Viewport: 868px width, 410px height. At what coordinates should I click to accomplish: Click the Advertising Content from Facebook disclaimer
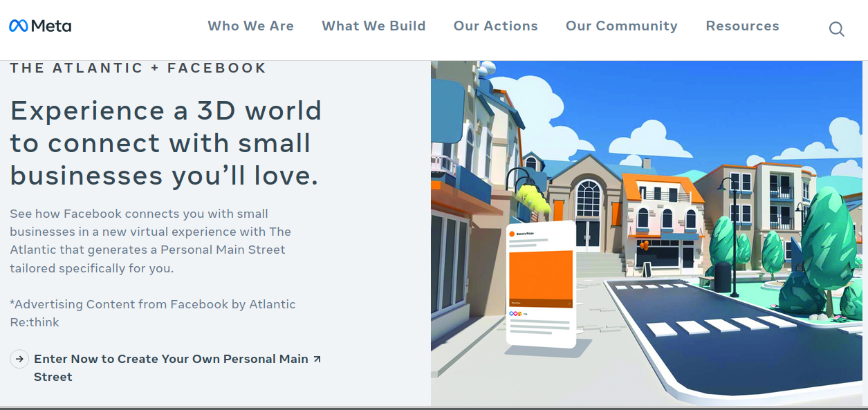click(153, 313)
